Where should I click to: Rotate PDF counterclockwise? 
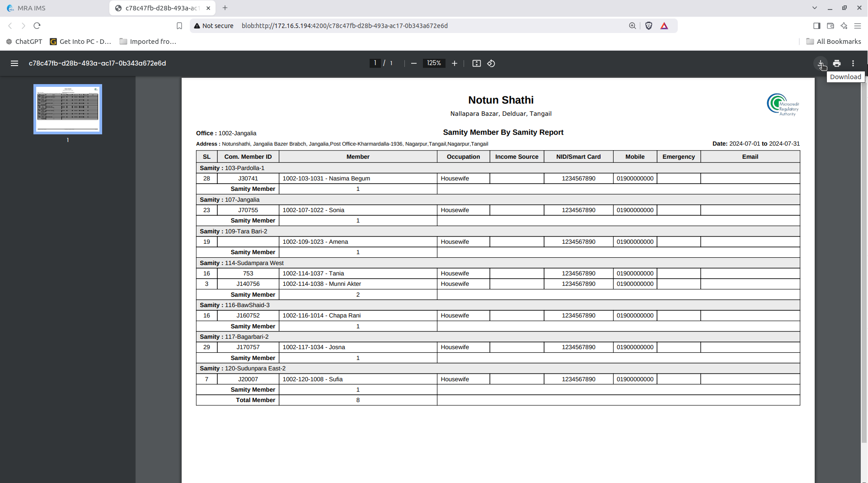click(491, 63)
